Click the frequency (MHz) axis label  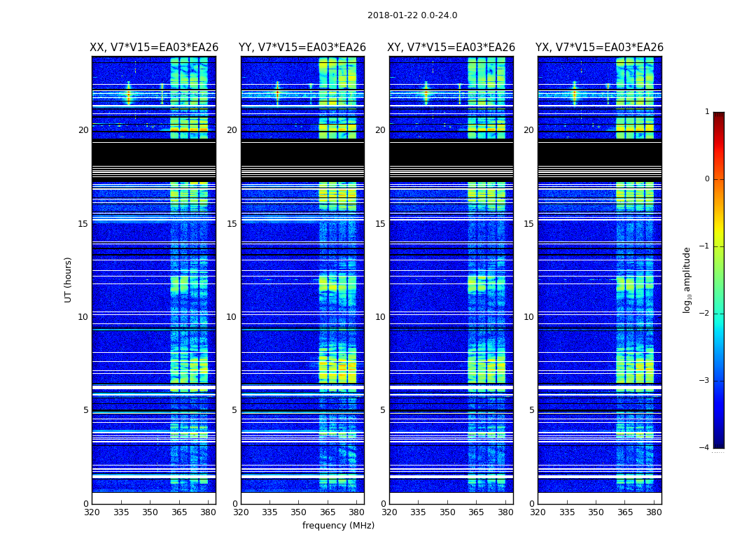(x=338, y=525)
